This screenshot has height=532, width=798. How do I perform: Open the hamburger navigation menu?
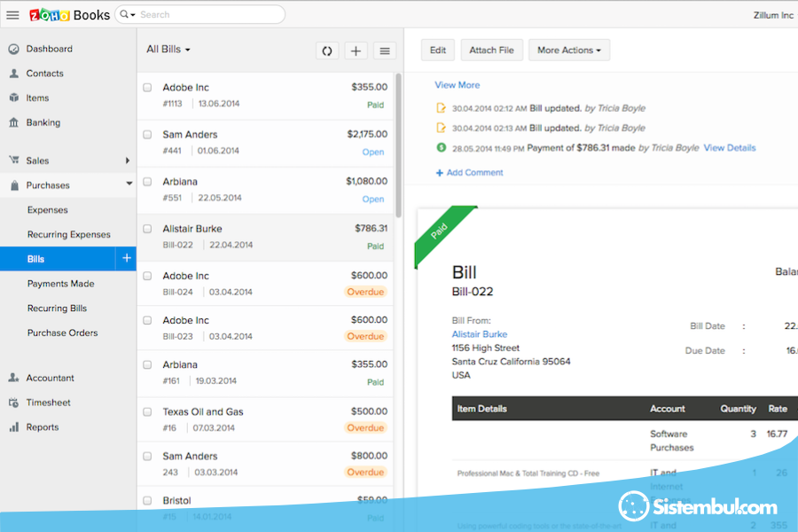12,15
